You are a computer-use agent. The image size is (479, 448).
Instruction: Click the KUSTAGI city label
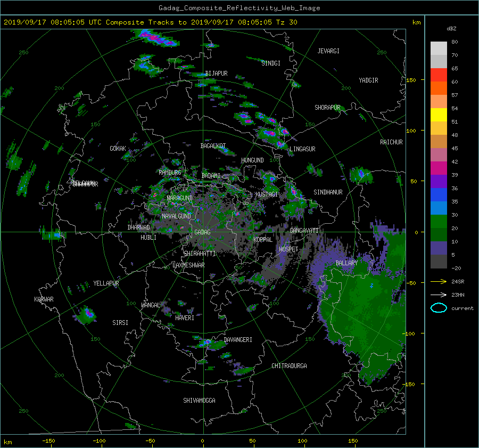(267, 194)
